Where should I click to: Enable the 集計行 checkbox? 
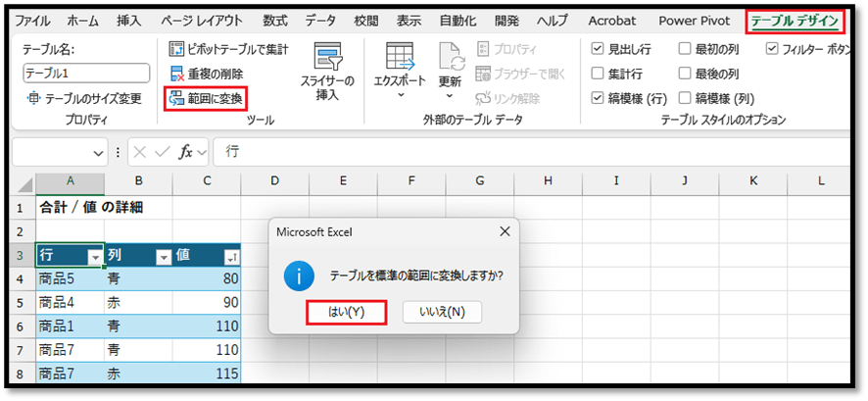click(599, 74)
